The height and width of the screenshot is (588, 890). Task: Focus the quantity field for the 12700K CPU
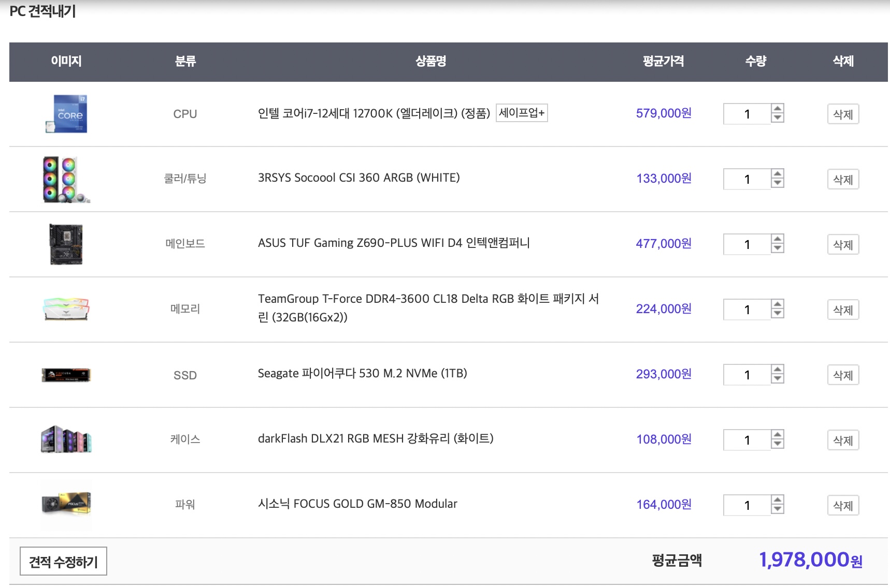(x=747, y=114)
